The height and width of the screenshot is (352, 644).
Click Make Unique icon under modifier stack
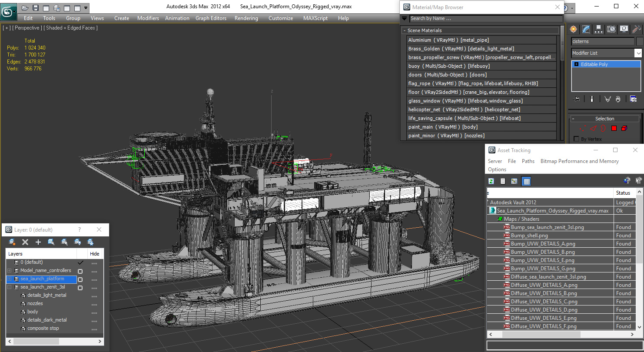[x=607, y=99]
